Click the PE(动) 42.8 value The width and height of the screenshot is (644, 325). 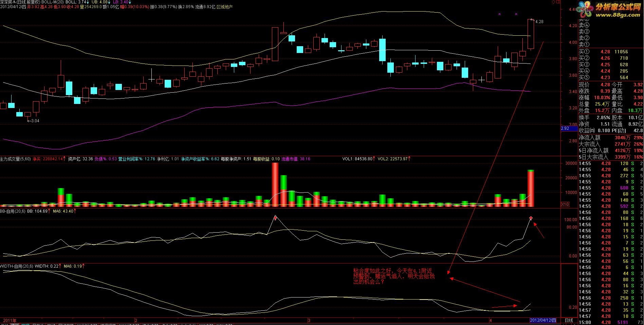click(638, 130)
